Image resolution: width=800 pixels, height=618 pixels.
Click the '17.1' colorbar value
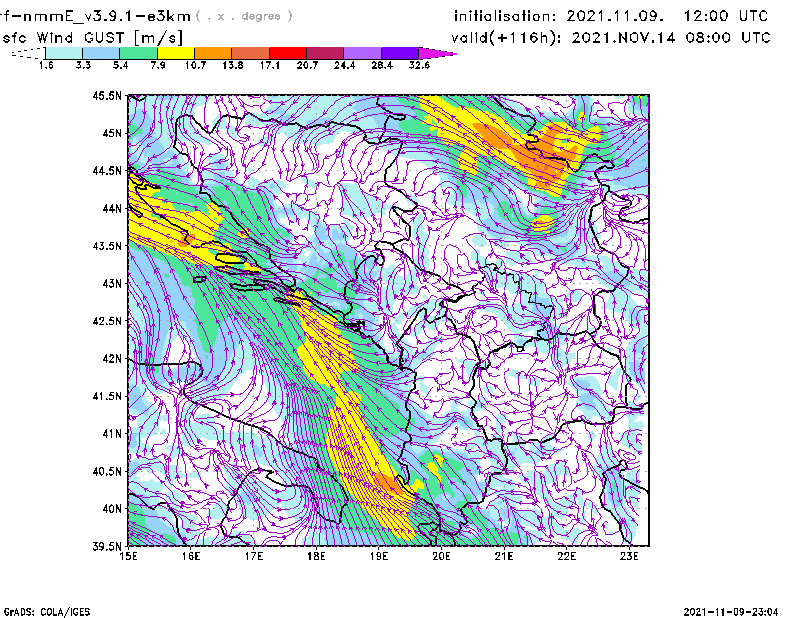click(x=270, y=65)
